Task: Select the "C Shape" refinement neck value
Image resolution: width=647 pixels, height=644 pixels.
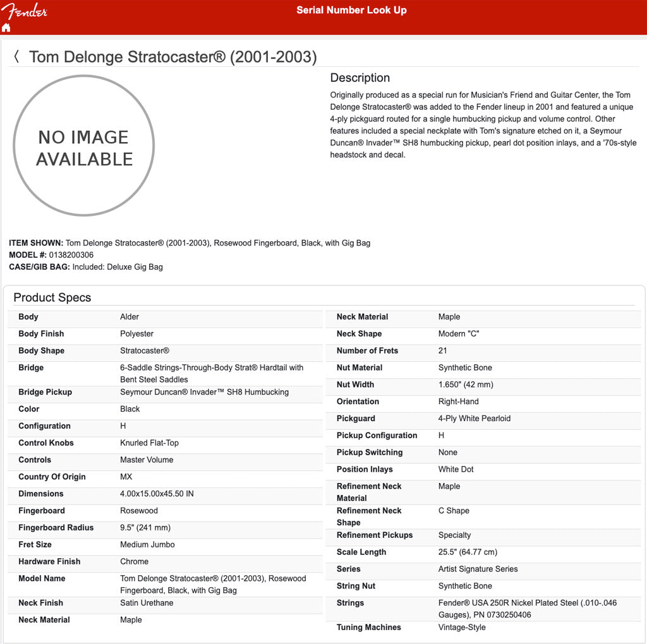Action: coord(454,510)
